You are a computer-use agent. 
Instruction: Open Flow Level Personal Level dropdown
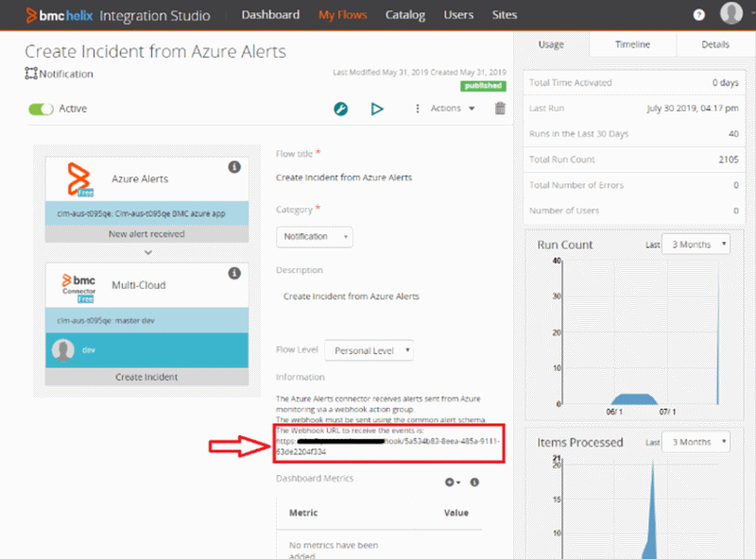coord(369,350)
